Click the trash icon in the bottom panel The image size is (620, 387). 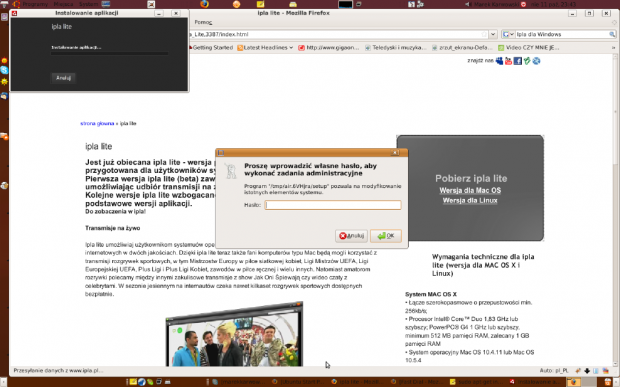tap(608, 382)
